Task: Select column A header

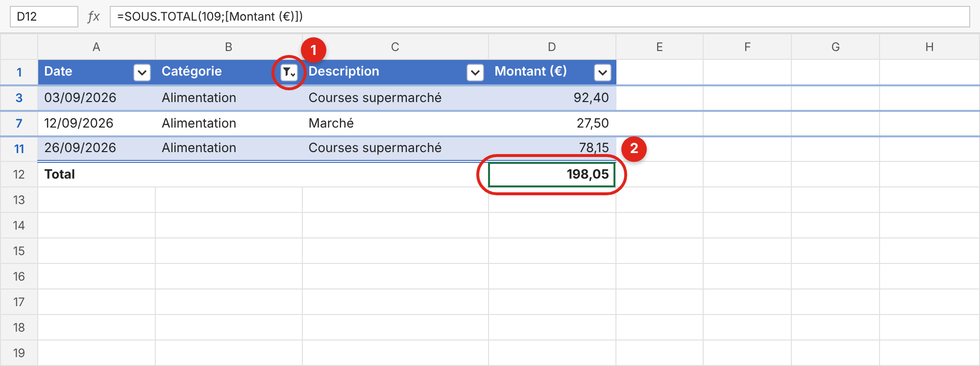Action: (x=97, y=47)
